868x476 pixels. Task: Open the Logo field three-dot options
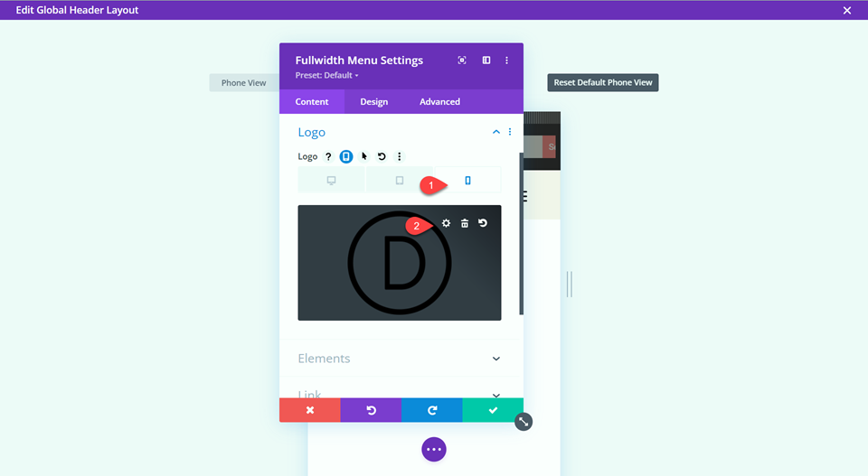(399, 156)
